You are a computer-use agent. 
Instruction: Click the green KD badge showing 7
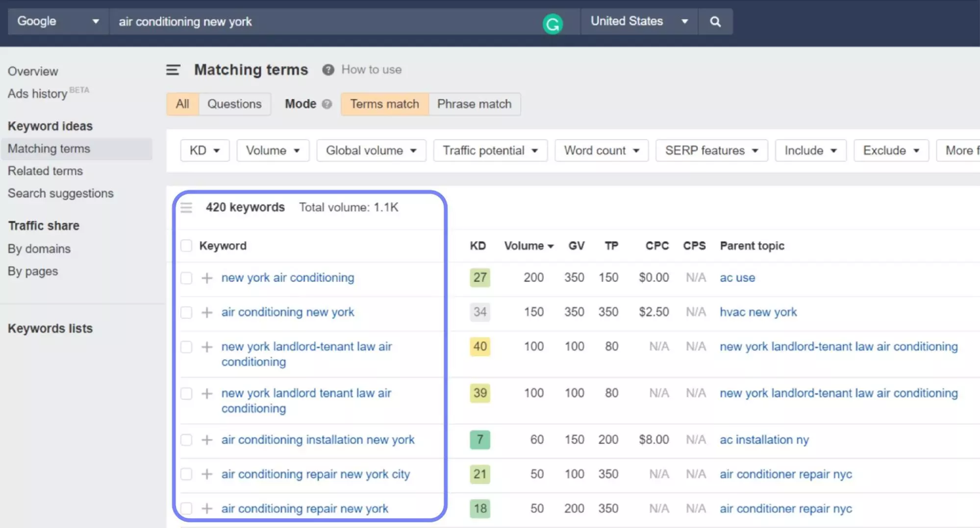[x=479, y=440]
